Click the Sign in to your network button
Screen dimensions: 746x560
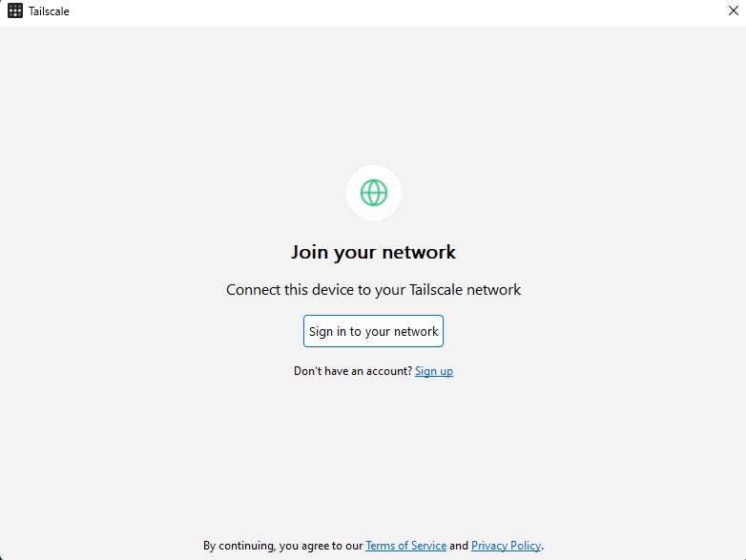click(x=373, y=331)
